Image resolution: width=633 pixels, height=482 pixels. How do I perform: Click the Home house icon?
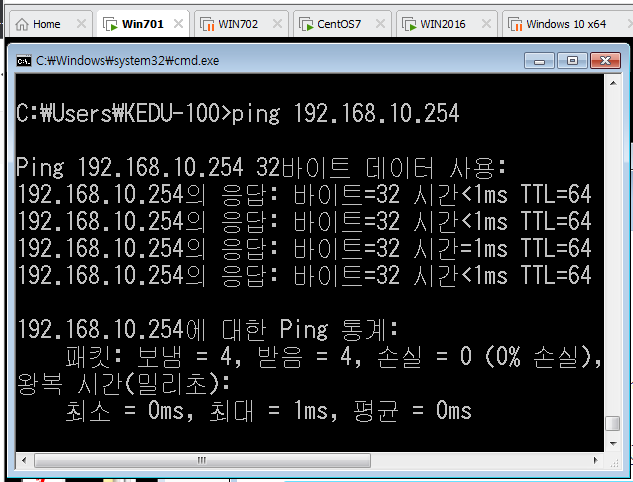tap(22, 25)
